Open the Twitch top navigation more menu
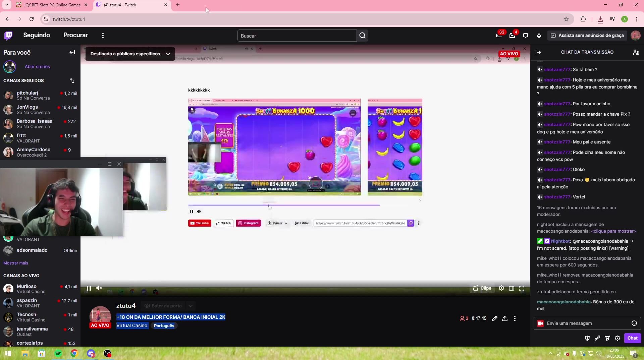Viewport: 644px width, 360px height. (x=103, y=36)
